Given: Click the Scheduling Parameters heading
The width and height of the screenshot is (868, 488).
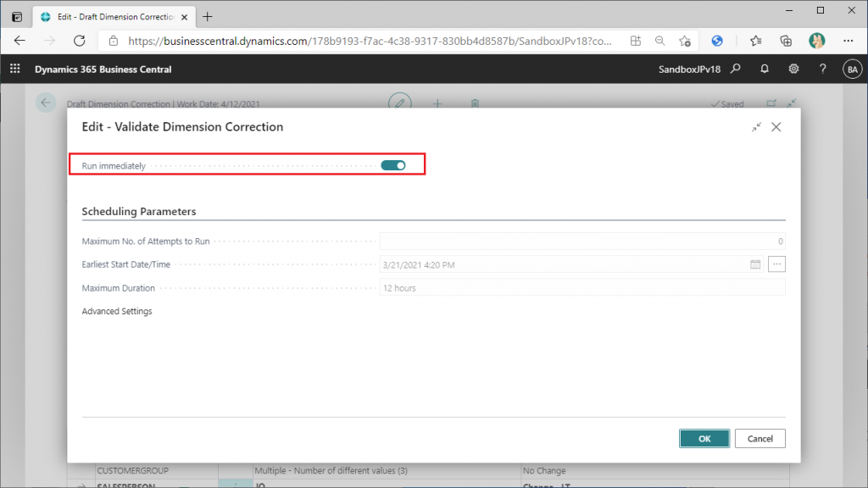Looking at the screenshot, I should pyautogui.click(x=139, y=211).
